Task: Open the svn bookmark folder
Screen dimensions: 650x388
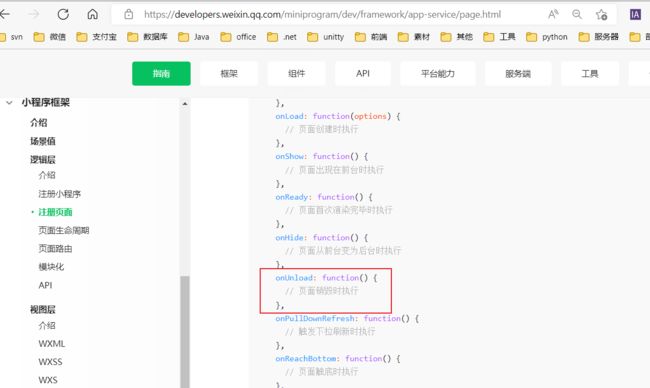Action: 11,37
